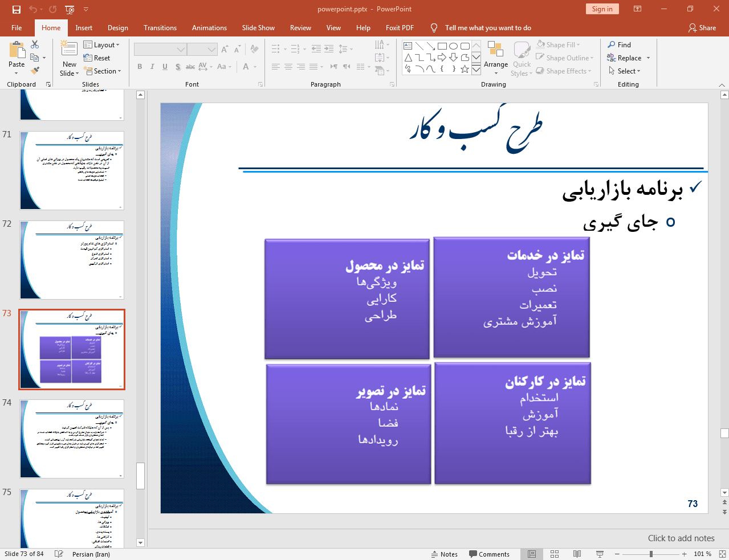Viewport: 729px width, 560px height.
Task: Save the presentation with the floppy disk icon
Action: coord(16,9)
